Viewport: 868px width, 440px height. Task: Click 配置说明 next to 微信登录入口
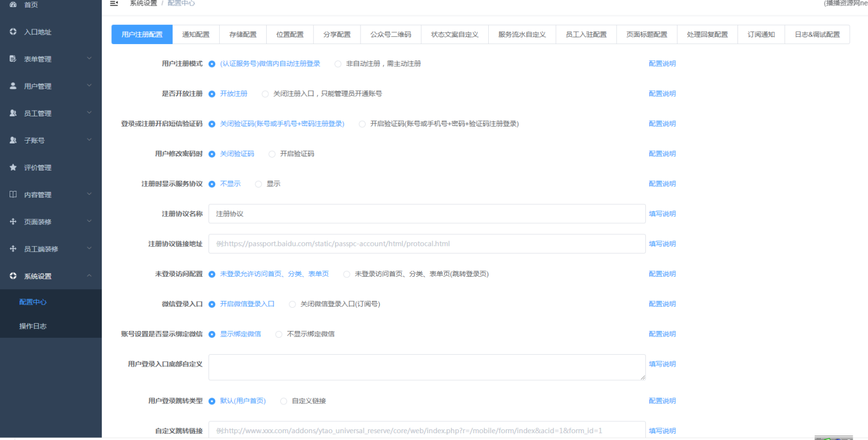point(662,304)
